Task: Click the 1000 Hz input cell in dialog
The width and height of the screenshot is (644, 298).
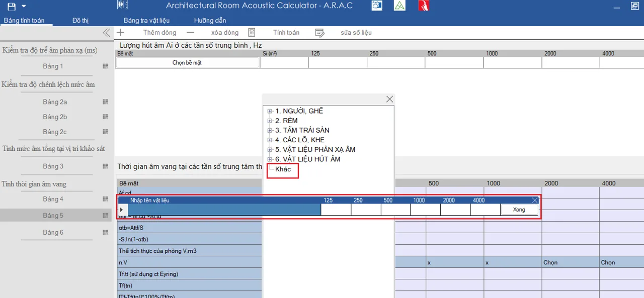Action: point(425,210)
